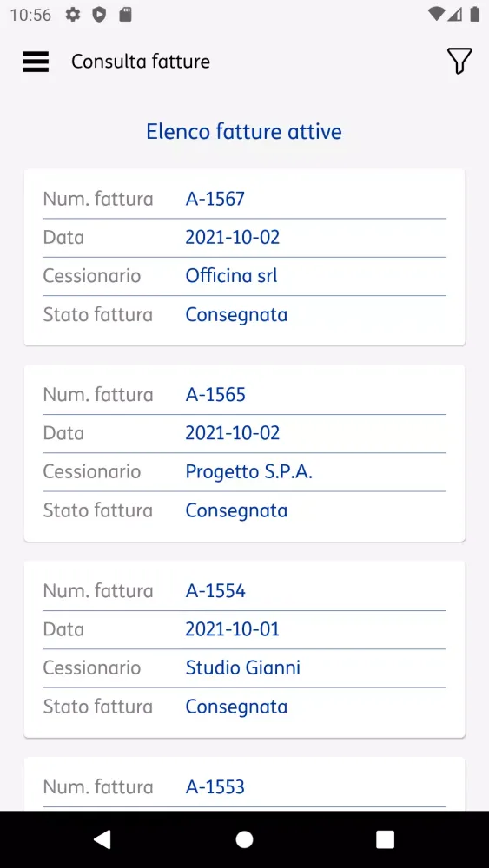Open the hamburger navigation menu
The height and width of the screenshot is (868, 489).
click(x=36, y=62)
